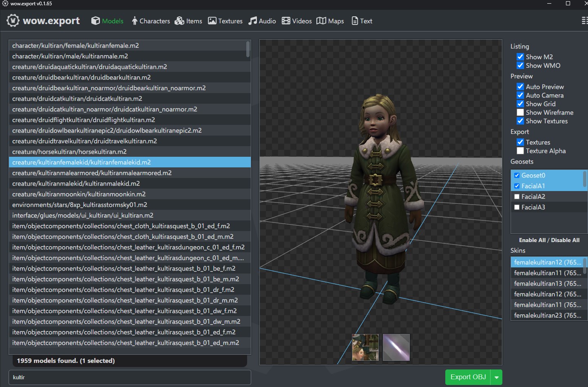Click the Export OBJ button

coord(468,377)
